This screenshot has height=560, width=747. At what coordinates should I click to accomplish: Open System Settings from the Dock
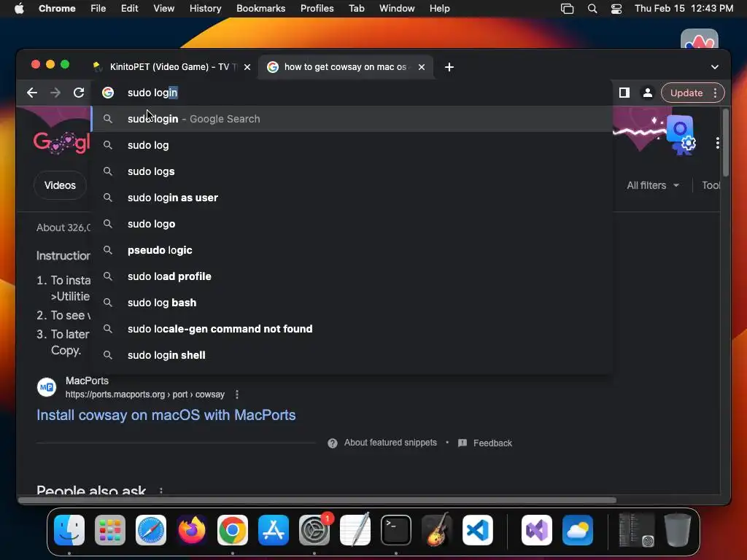314,530
